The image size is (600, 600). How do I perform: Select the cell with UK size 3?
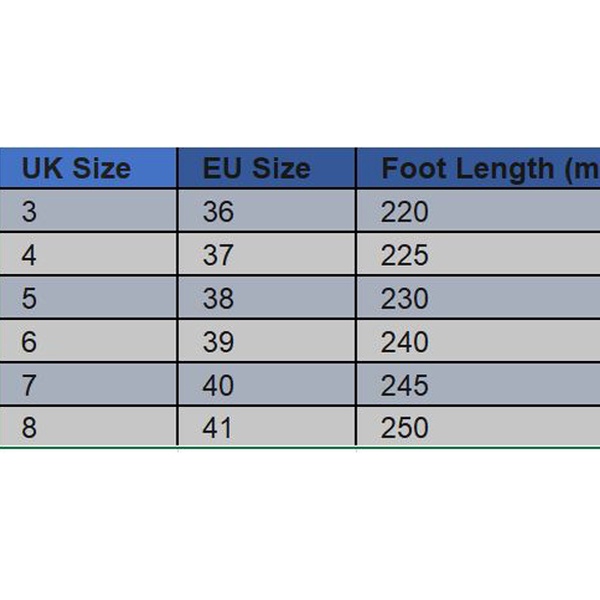pos(88,212)
